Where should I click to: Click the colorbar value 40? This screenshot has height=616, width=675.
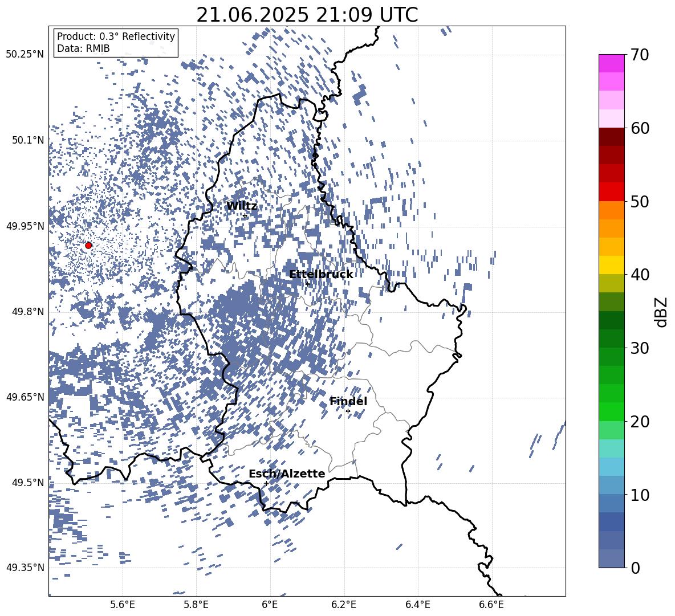[x=640, y=275]
